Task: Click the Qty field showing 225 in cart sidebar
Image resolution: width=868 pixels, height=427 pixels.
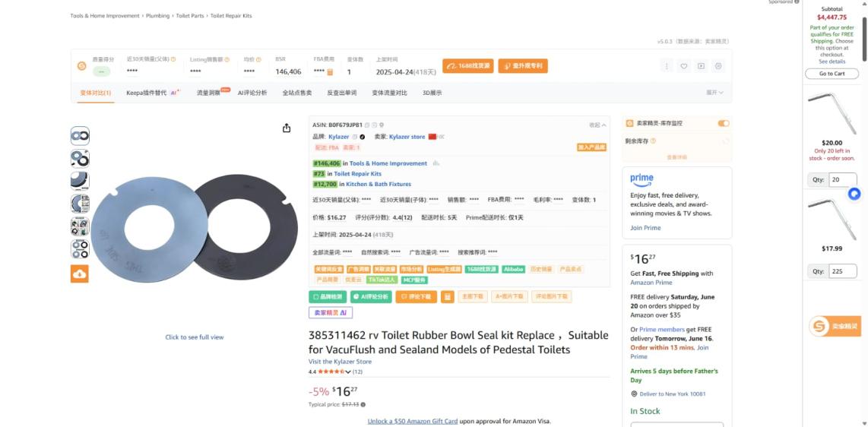Action: [x=842, y=271]
